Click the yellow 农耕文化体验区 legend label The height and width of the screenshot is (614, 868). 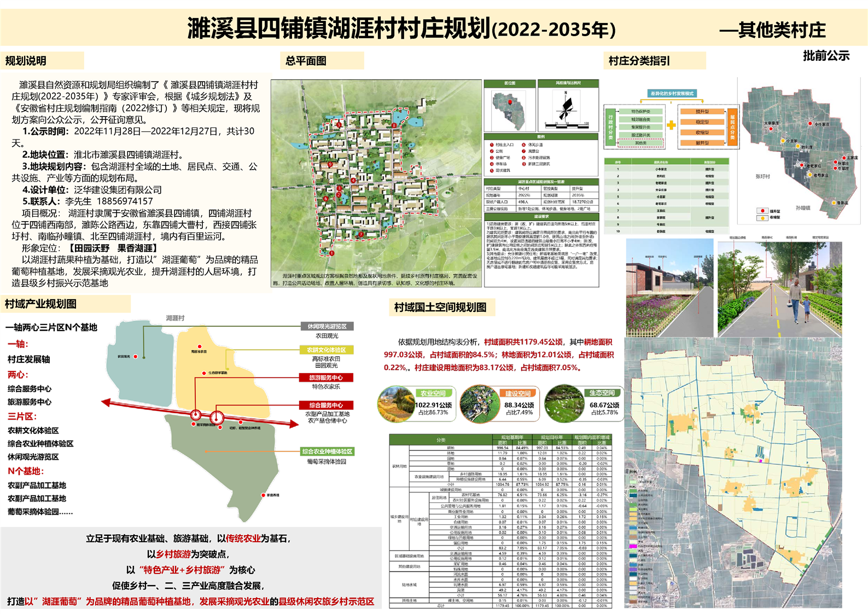[x=327, y=350]
